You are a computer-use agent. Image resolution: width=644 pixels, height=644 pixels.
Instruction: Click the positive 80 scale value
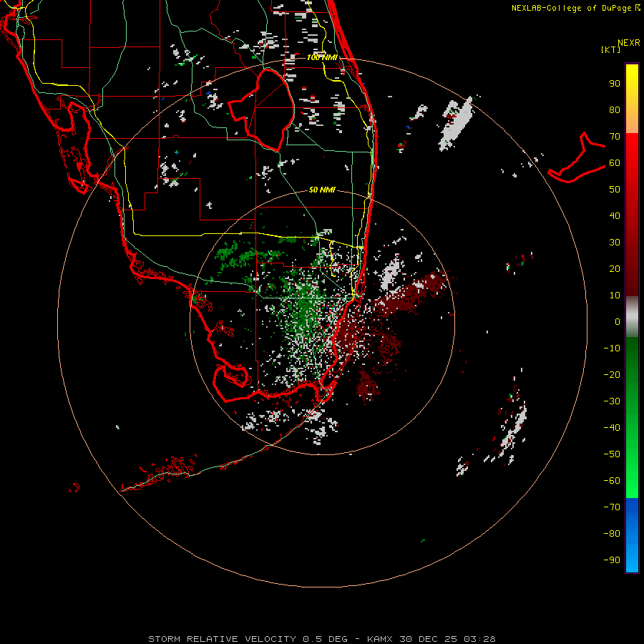[615, 110]
